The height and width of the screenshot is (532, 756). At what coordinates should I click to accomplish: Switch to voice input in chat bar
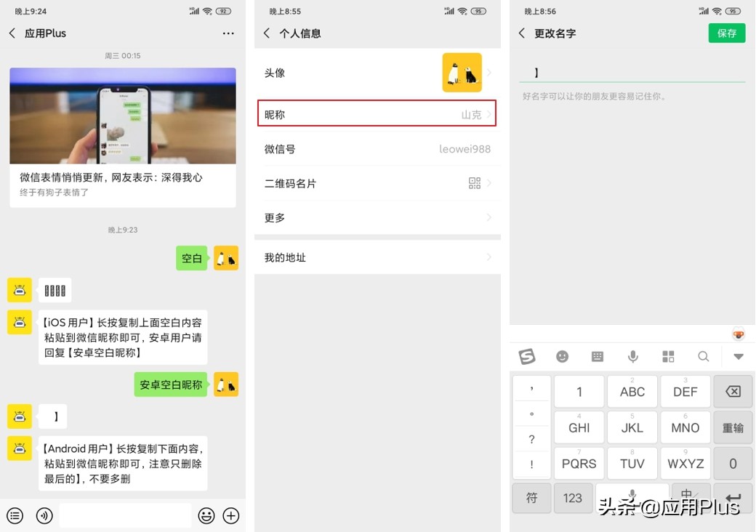click(44, 515)
